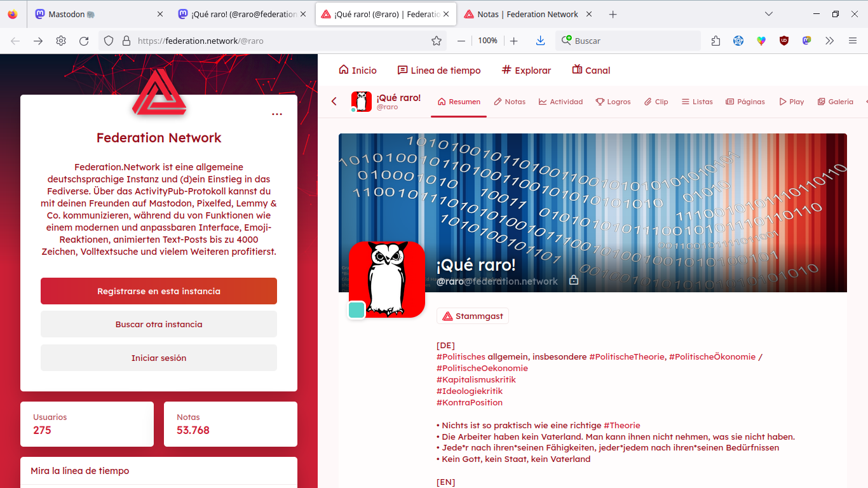Image resolution: width=868 pixels, height=488 pixels.
Task: Click the owl profile avatar image
Action: click(x=387, y=280)
